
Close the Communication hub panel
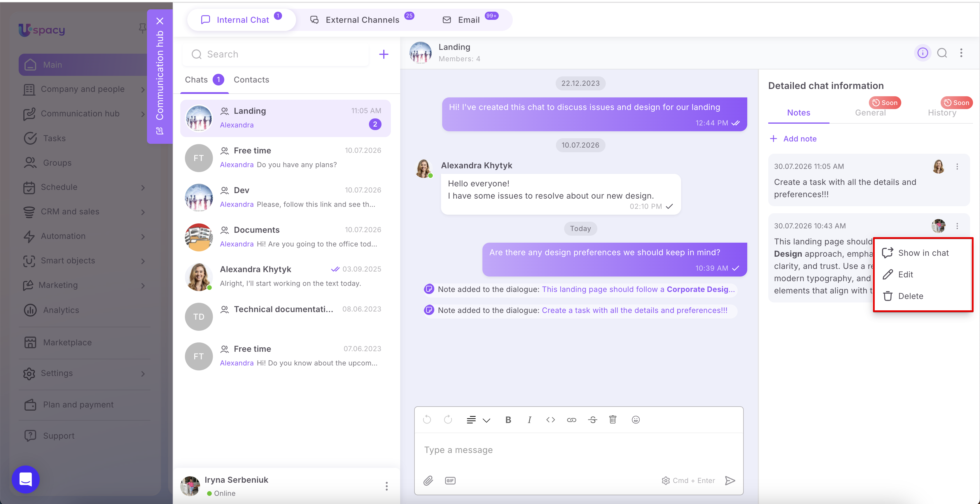160,21
